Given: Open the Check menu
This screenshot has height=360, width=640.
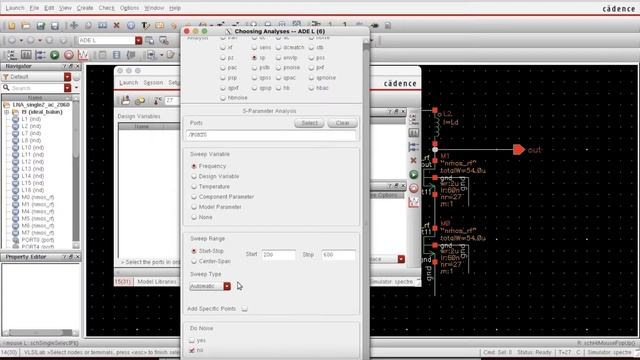Looking at the screenshot, I should (x=107, y=8).
